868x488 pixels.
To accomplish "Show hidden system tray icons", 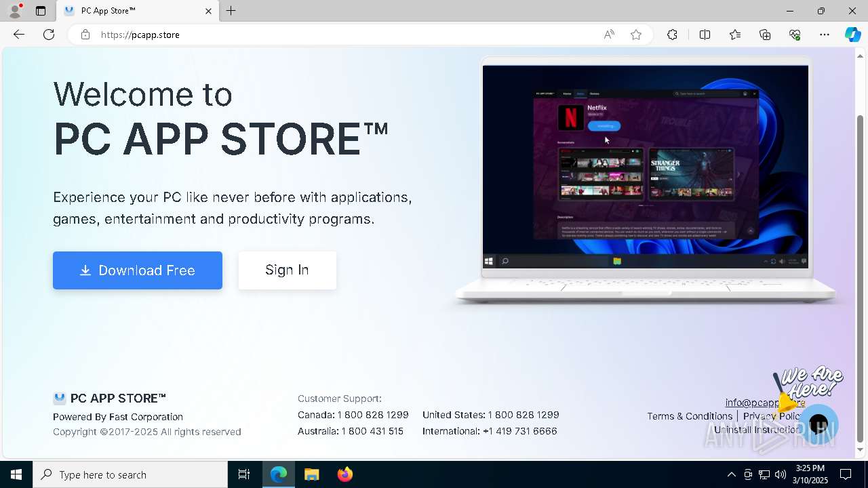I will pyautogui.click(x=731, y=474).
